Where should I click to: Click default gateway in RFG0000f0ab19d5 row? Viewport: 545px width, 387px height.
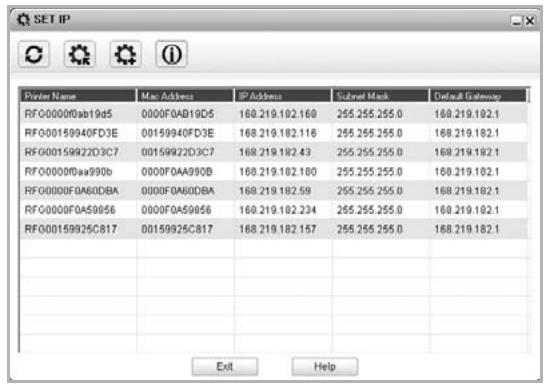pos(467,114)
